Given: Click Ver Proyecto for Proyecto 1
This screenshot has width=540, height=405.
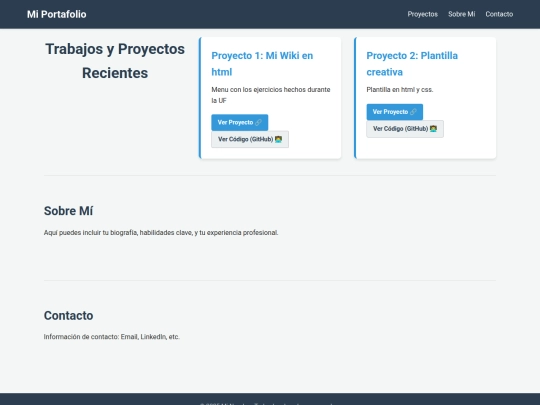Looking at the screenshot, I should (240, 122).
